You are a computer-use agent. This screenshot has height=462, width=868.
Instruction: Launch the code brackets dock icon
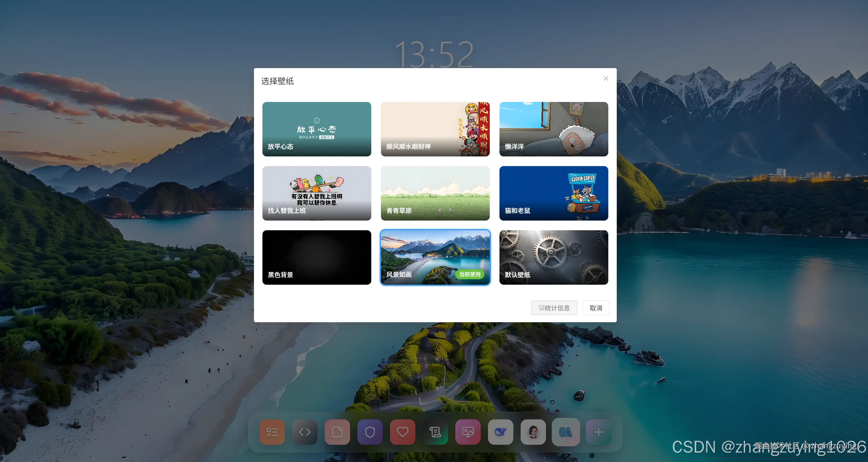pos(305,432)
